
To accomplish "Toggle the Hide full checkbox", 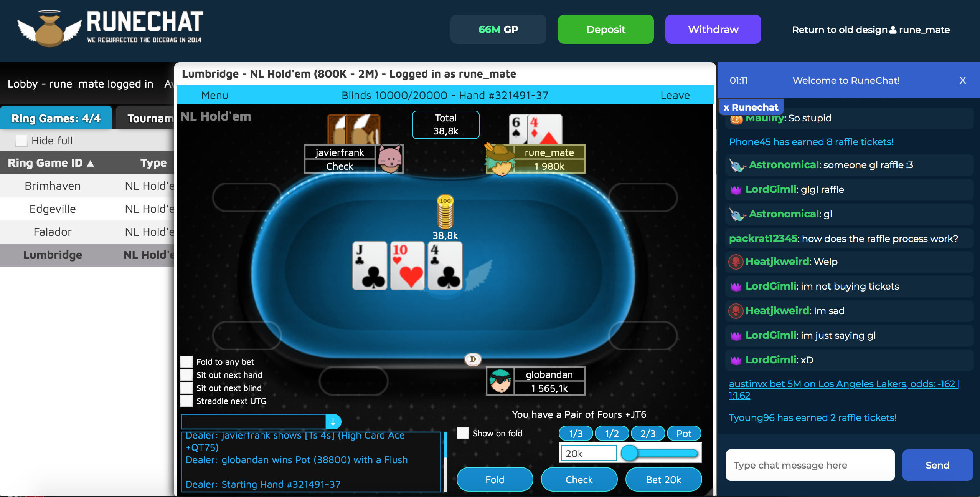I will tap(21, 141).
